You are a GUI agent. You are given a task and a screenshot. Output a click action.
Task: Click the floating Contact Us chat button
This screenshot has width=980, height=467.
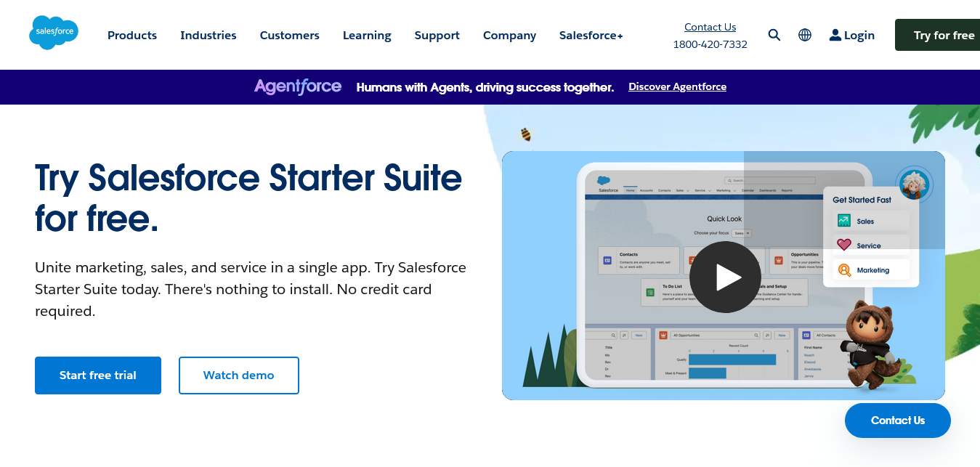point(898,421)
